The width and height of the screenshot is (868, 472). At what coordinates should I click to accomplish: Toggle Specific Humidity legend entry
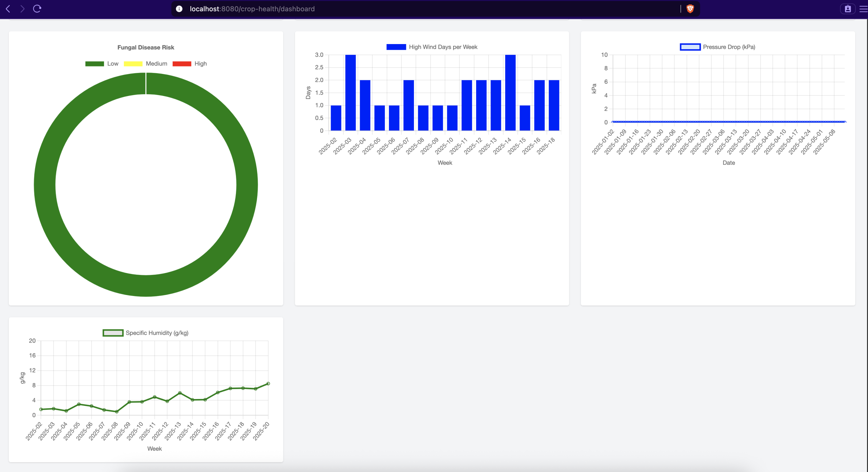pos(157,333)
